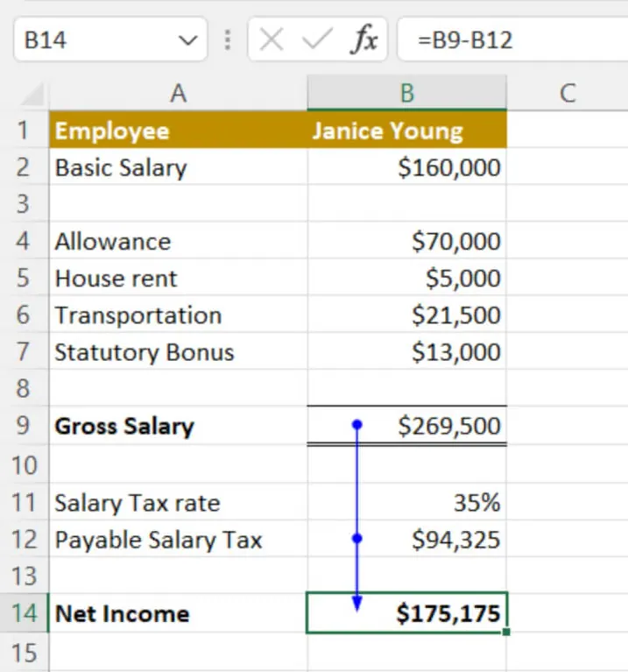Viewport: 628px width, 672px height.
Task: Select column A header
Action: click(178, 93)
